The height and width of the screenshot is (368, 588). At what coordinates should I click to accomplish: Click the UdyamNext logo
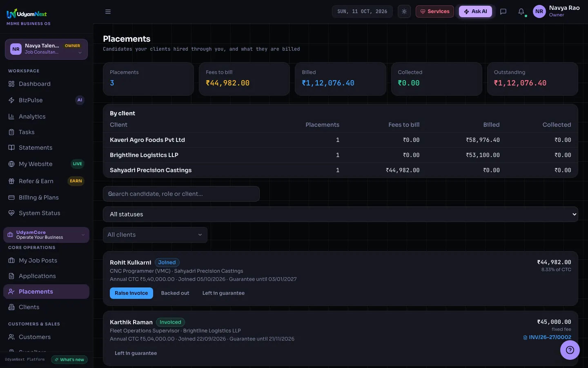27,14
